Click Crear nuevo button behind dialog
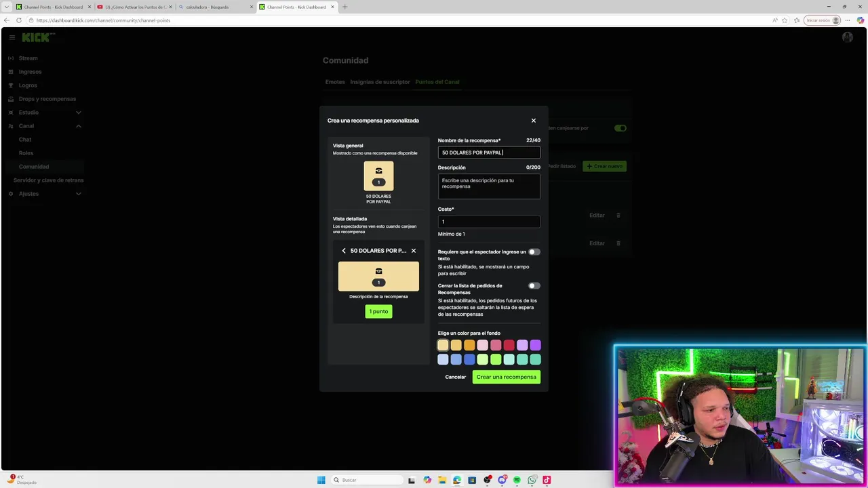The image size is (868, 488). click(605, 166)
